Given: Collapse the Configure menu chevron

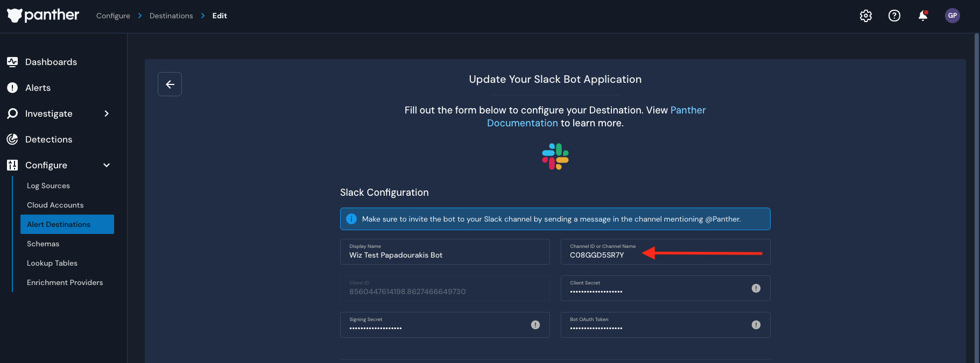Looking at the screenshot, I should [107, 165].
